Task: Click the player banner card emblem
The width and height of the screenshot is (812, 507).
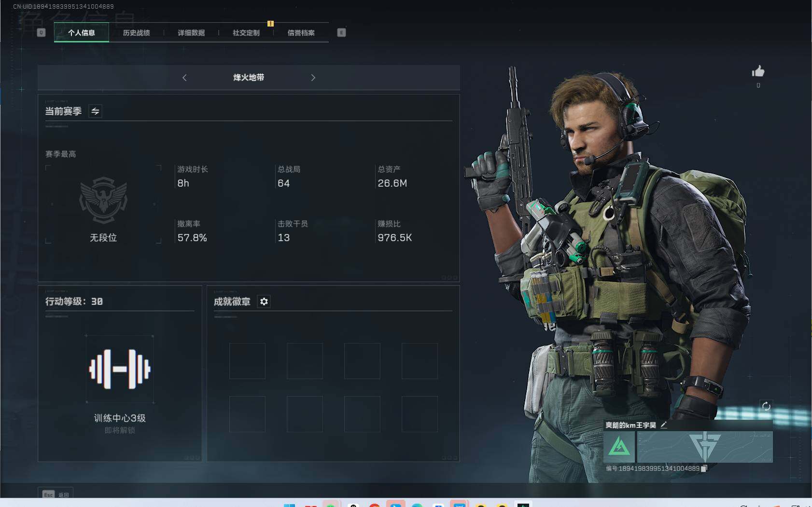Action: [705, 447]
